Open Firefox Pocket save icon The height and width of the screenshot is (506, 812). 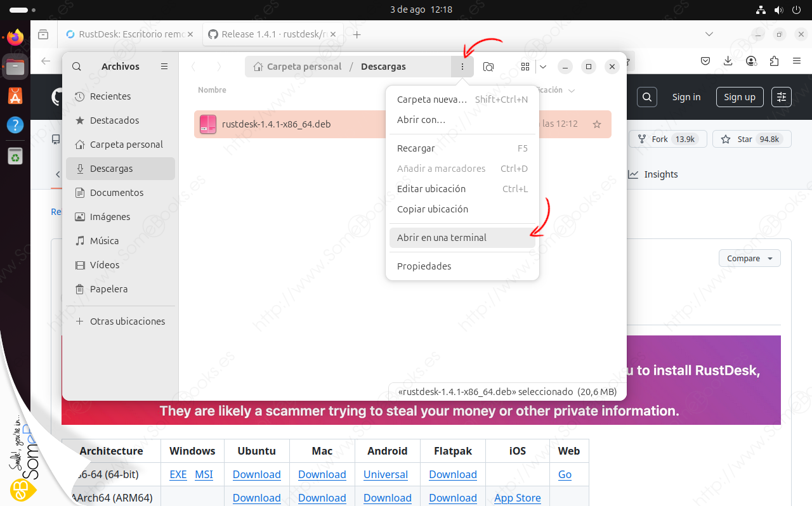[x=705, y=61]
